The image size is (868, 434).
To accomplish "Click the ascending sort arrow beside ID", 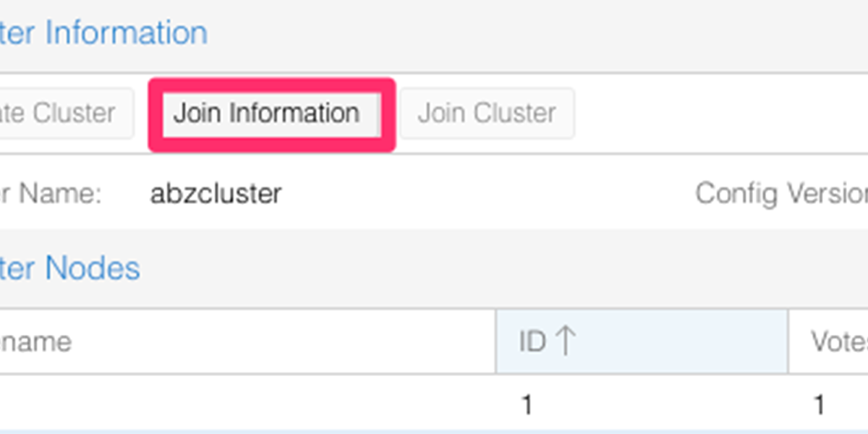I will [x=565, y=341].
